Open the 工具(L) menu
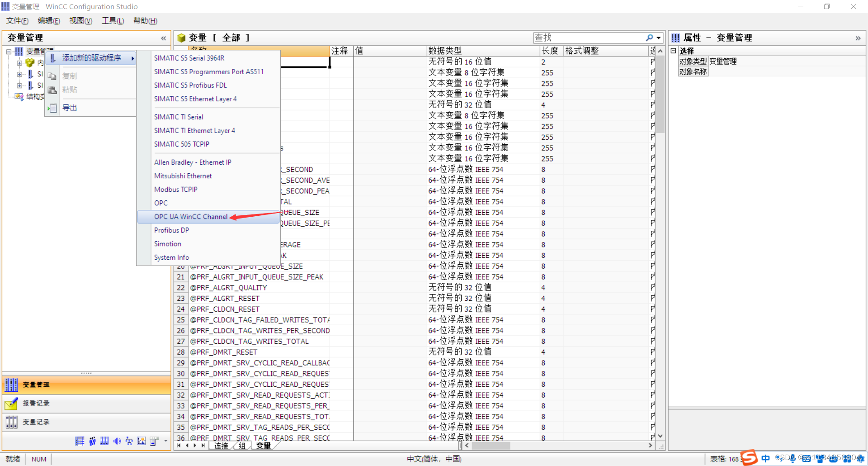Image resolution: width=868 pixels, height=466 pixels. (x=113, y=21)
